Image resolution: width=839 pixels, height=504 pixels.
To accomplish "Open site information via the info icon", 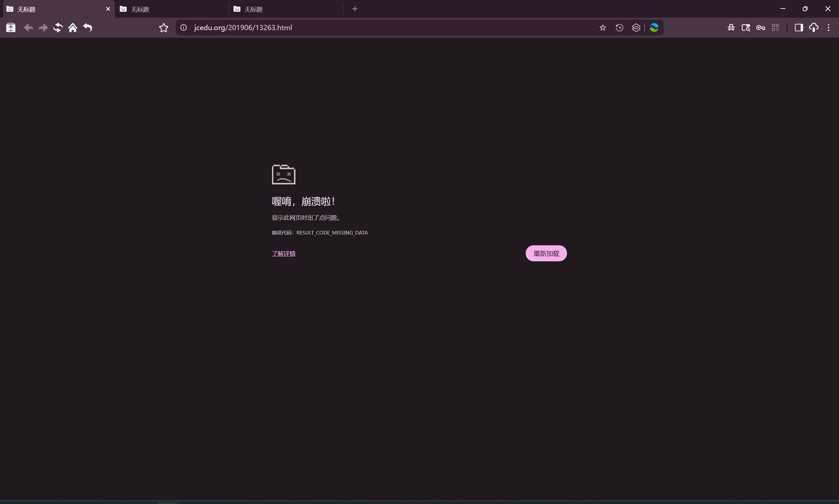I will 184,28.
